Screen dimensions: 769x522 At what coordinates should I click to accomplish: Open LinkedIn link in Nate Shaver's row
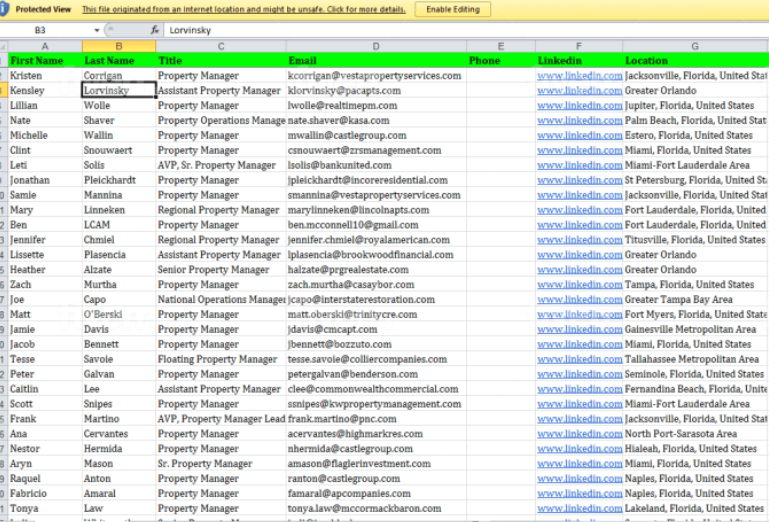(579, 121)
